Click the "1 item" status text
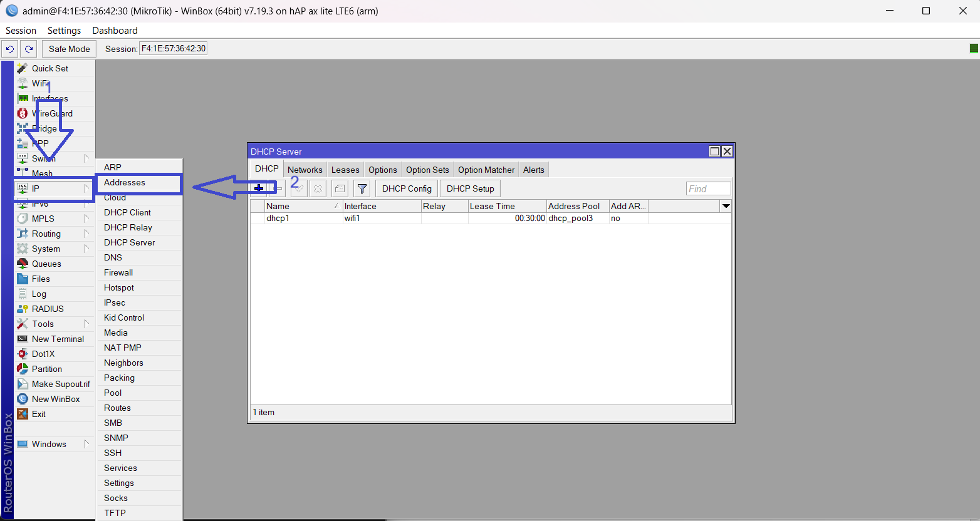980x521 pixels. (x=264, y=412)
